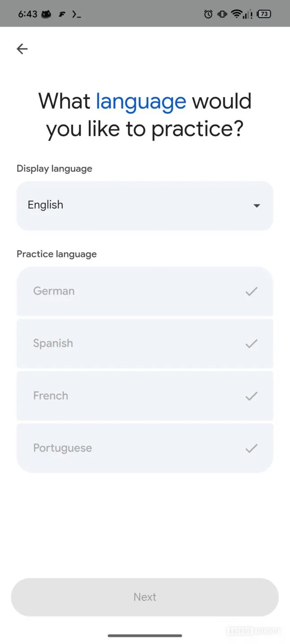Image resolution: width=290 pixels, height=644 pixels.
Task: Select German as the practice language
Action: (145, 291)
